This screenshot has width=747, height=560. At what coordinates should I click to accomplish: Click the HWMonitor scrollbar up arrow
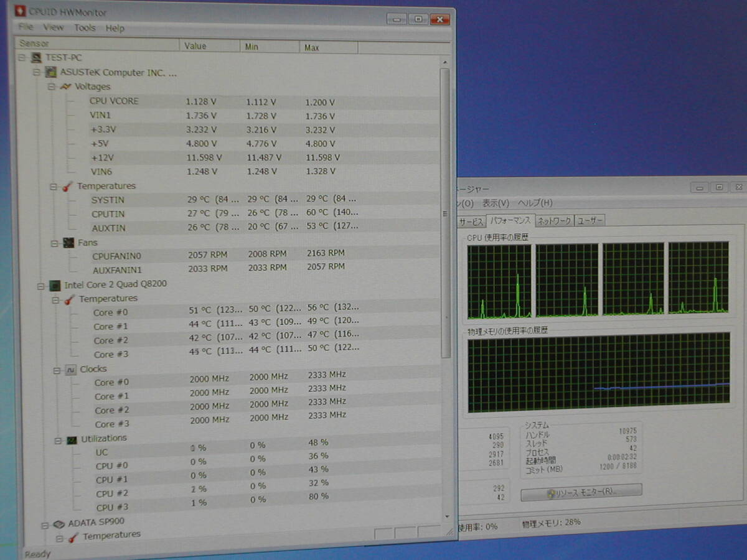[445, 61]
